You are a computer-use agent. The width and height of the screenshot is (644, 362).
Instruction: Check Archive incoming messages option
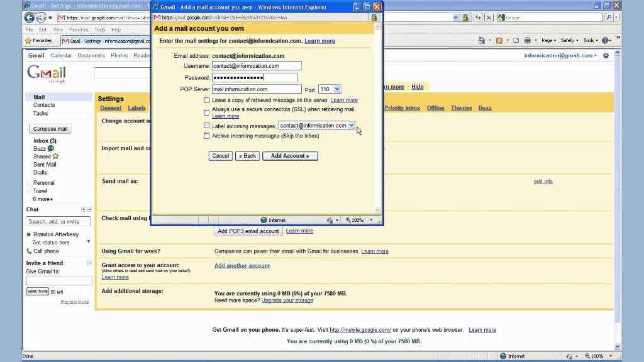(206, 136)
